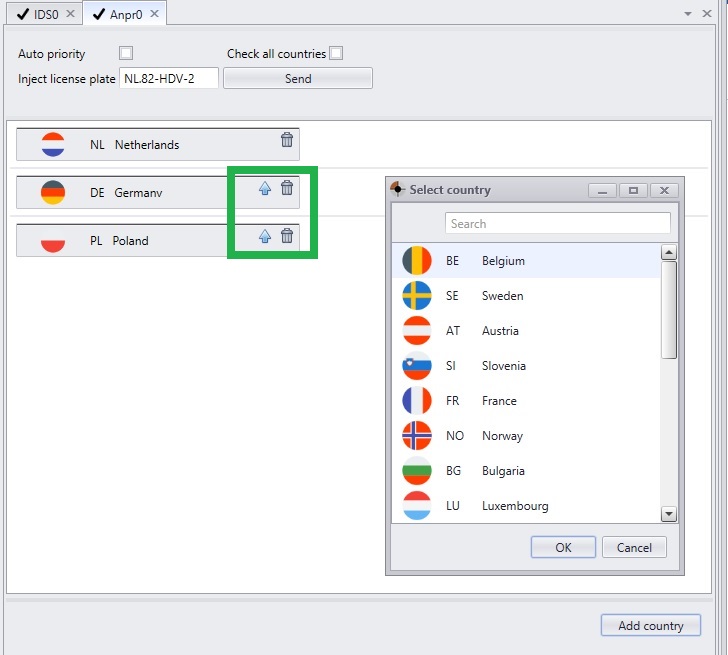Click the Poland label in priority list
The image size is (728, 655).
(x=130, y=240)
